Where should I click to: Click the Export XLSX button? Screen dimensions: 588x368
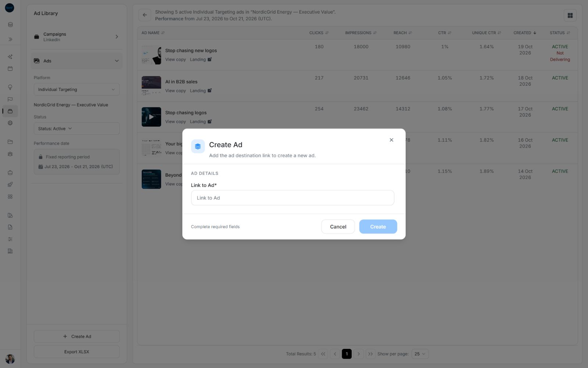[76, 352]
